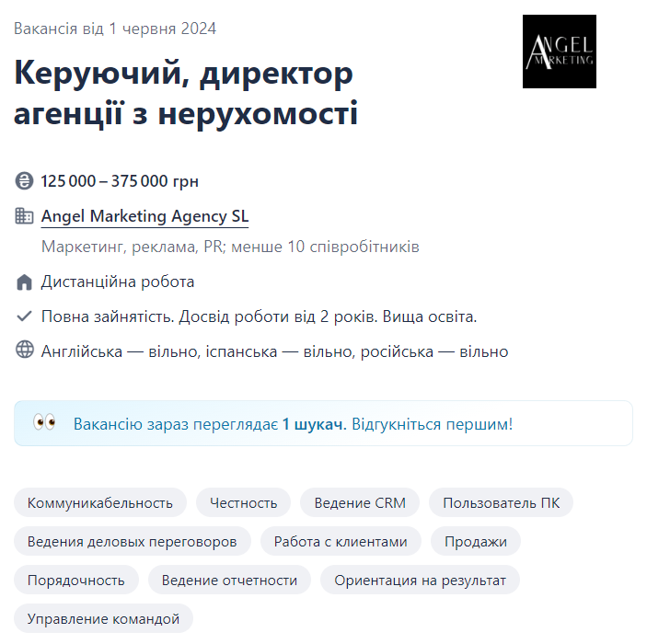The width and height of the screenshot is (647, 644).
Task: Click the eyes emoji icon
Action: tap(44, 423)
